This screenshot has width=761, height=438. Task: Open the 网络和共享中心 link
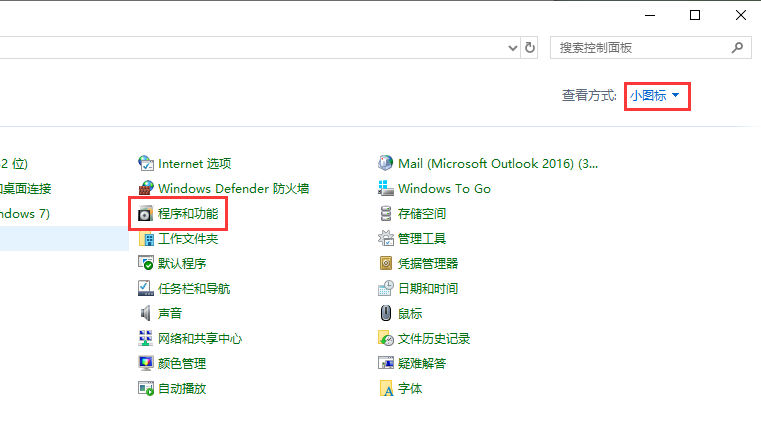tap(200, 338)
